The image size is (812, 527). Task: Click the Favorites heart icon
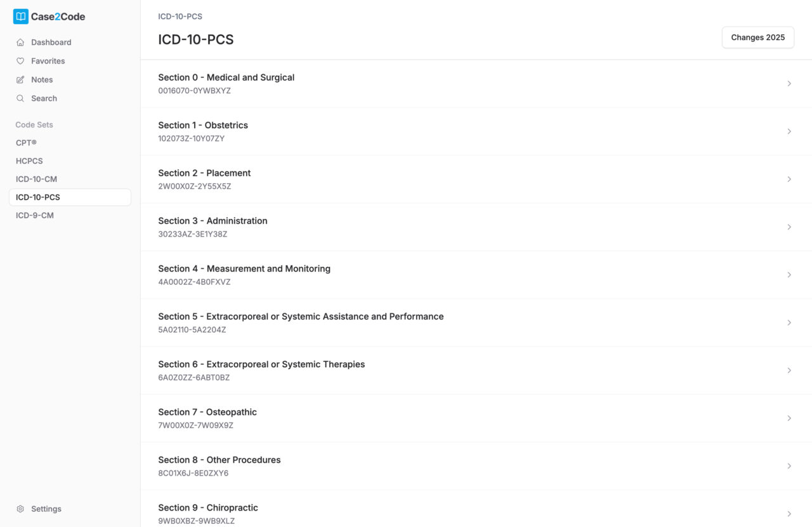21,61
